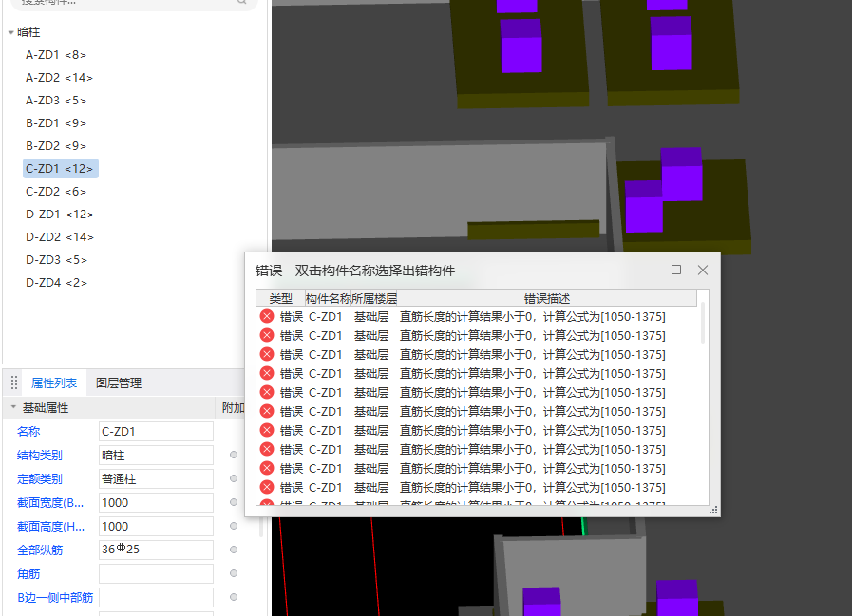This screenshot has width=852, height=616.
Task: Click the 全部纵筋 property label
Action: coord(40,551)
